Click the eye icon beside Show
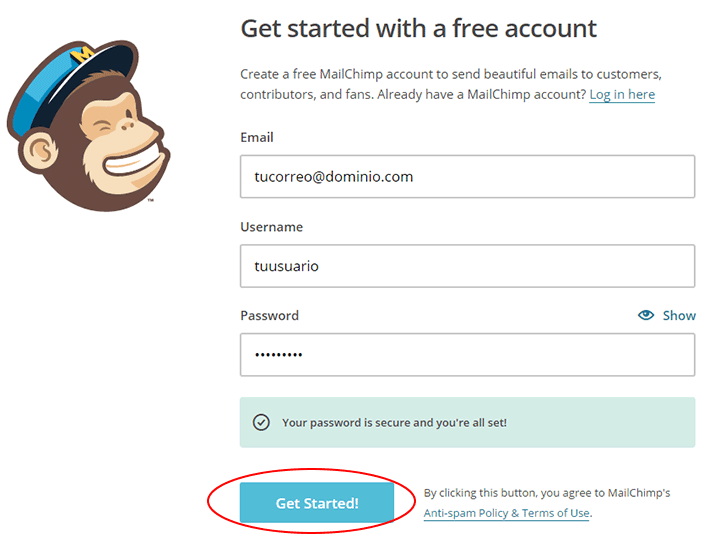The height and width of the screenshot is (549, 720). [x=646, y=315]
